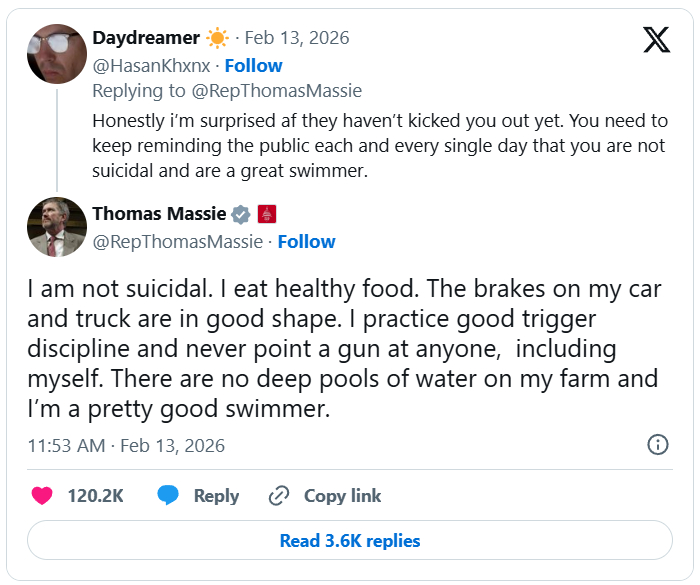Click the X logo in the corner
Image resolution: width=700 pixels, height=585 pixels.
pos(656,40)
